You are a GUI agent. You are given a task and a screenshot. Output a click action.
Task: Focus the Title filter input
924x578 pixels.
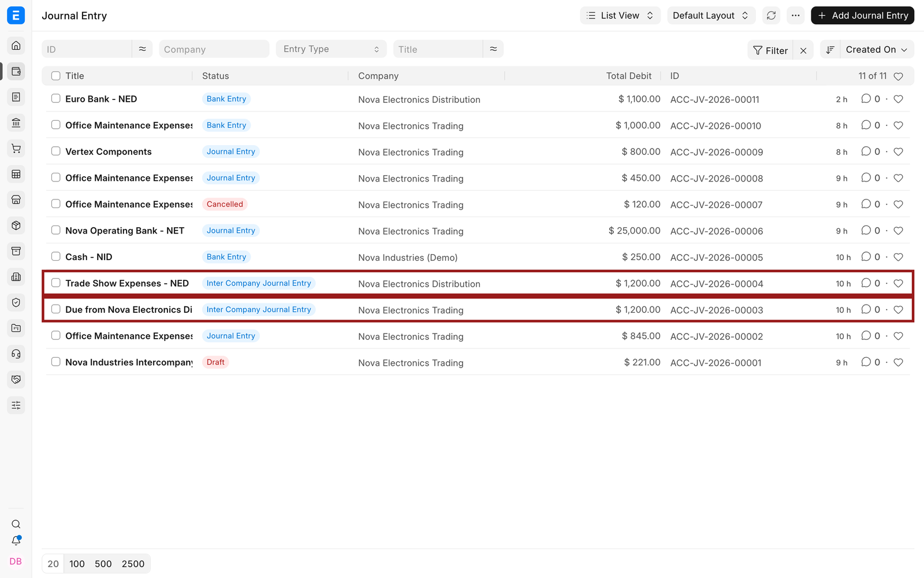[x=438, y=49]
